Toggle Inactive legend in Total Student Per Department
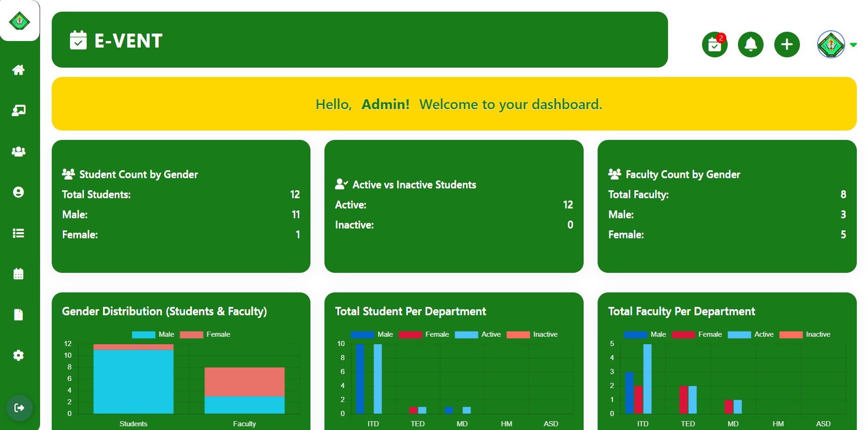Viewport: 868px width, 430px height. click(x=532, y=334)
